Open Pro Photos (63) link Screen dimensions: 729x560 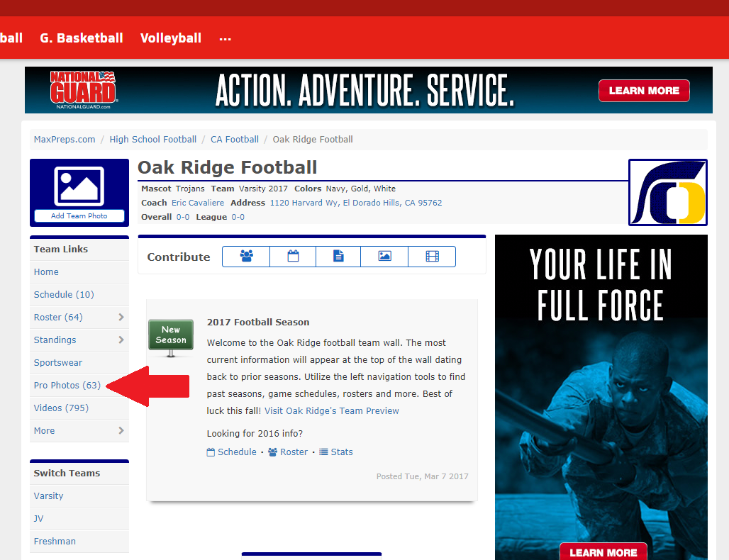click(67, 386)
